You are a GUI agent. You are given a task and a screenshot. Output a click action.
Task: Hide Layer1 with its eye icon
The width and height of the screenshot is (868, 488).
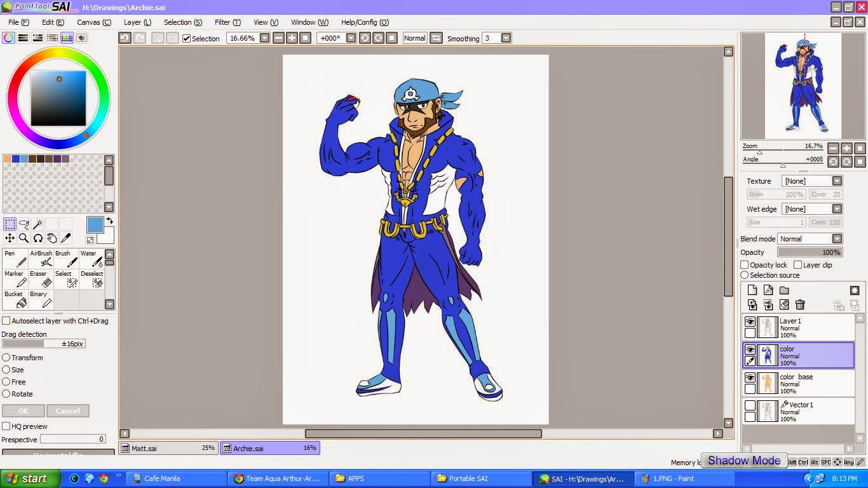[750, 322]
